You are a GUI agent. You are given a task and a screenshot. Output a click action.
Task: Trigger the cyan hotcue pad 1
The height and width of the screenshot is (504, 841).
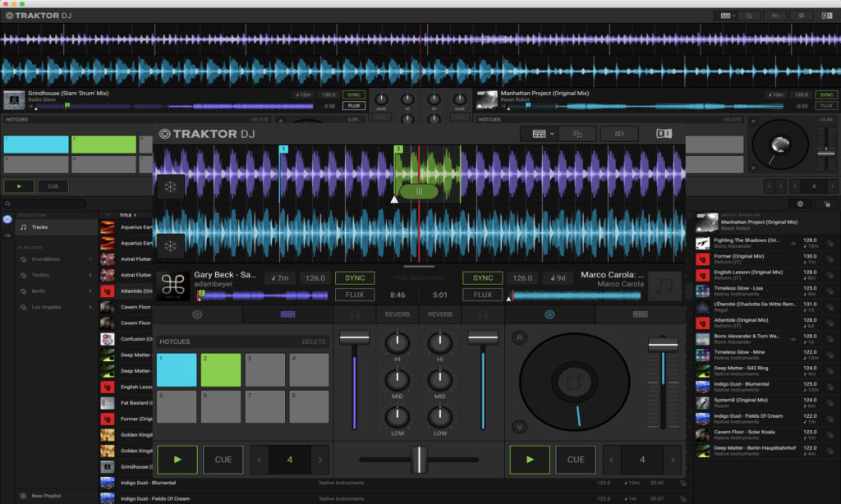(177, 370)
